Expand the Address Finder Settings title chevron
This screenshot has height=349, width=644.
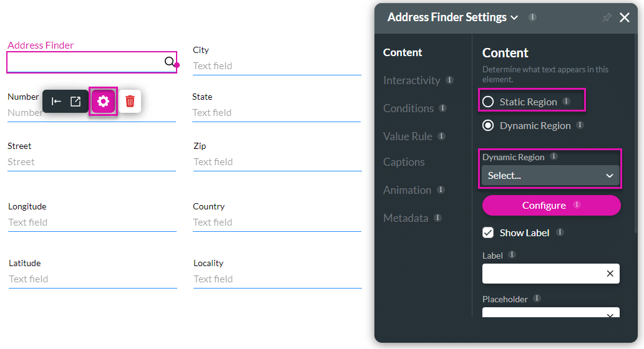click(x=514, y=18)
